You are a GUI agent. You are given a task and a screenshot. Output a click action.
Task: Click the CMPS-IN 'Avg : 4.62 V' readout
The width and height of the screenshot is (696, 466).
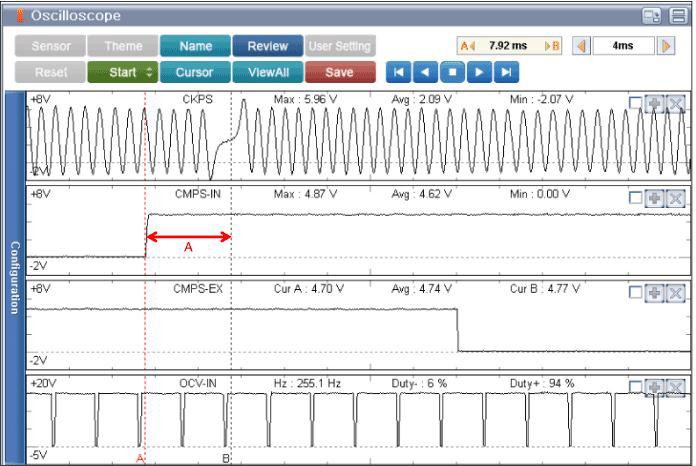tap(422, 194)
